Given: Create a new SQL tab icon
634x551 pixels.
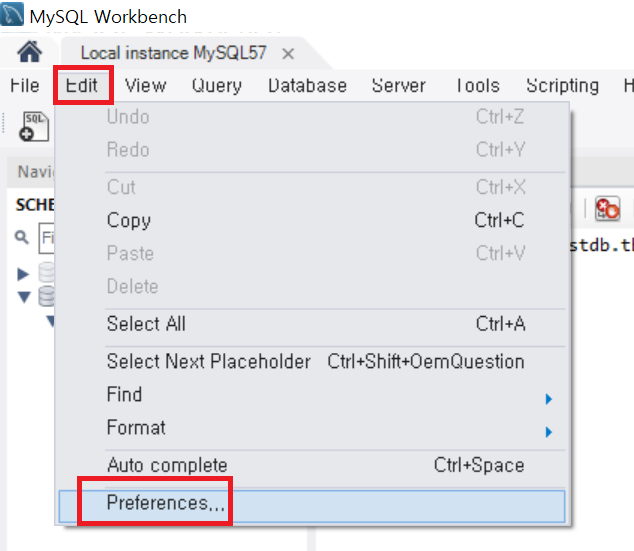Looking at the screenshot, I should [34, 127].
